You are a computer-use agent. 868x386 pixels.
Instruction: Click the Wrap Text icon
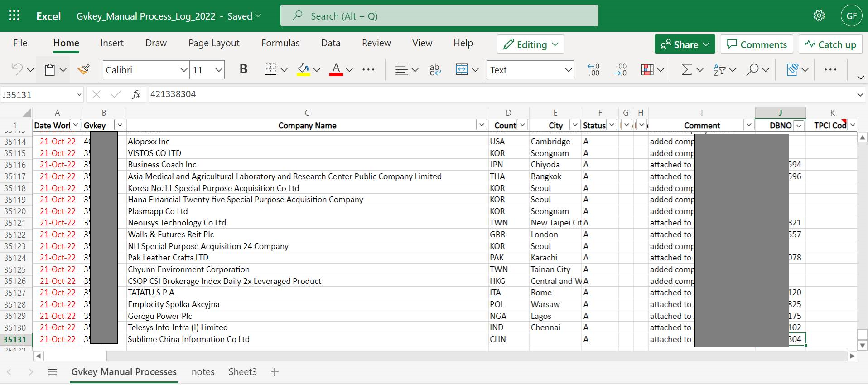(x=435, y=70)
